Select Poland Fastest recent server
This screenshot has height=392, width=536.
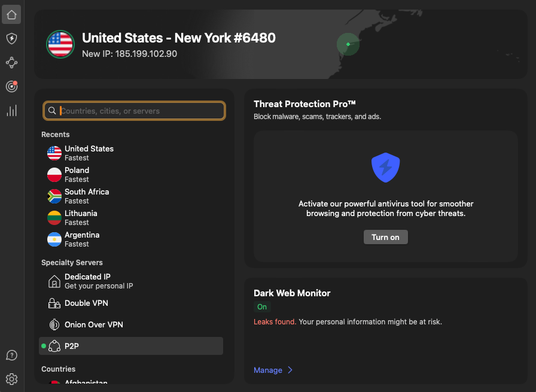(131, 174)
